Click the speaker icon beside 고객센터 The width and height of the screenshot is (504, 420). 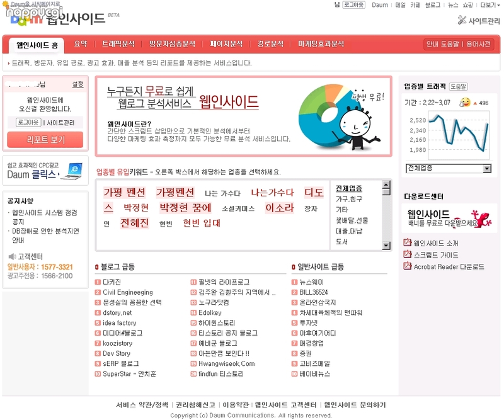coord(12,256)
